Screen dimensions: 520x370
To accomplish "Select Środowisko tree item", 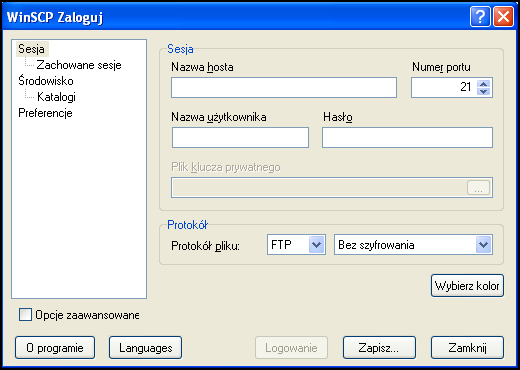I will click(x=46, y=81).
